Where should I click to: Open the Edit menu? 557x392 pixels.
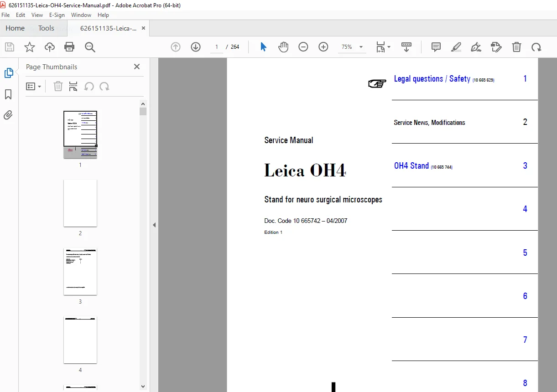tap(21, 15)
